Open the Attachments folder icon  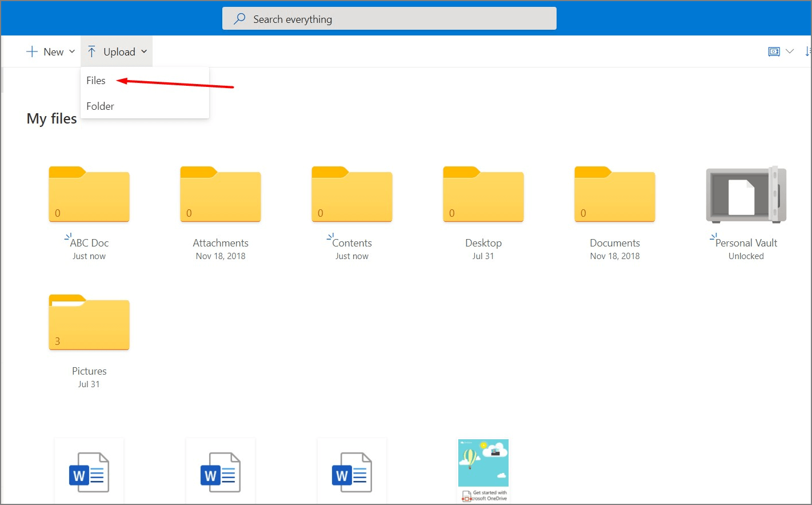[x=220, y=194]
